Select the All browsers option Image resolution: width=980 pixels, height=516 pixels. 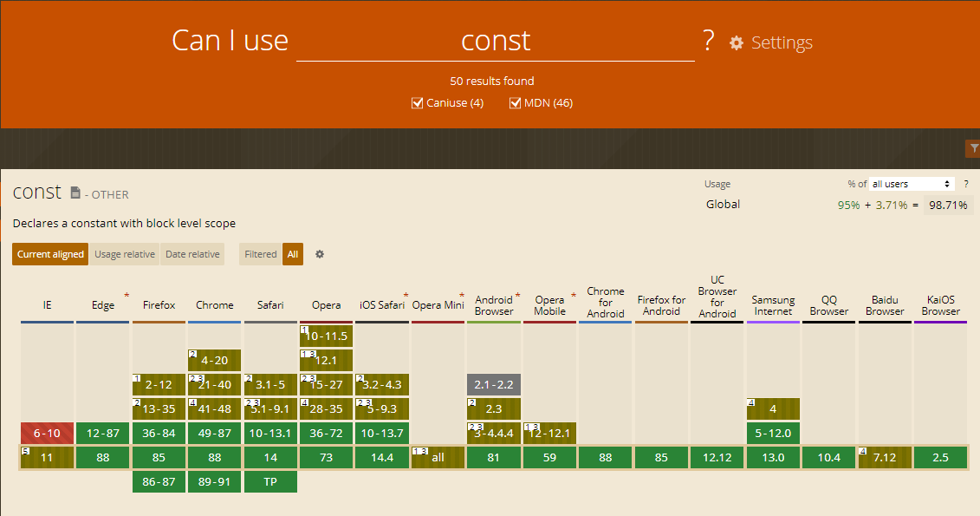coord(293,254)
